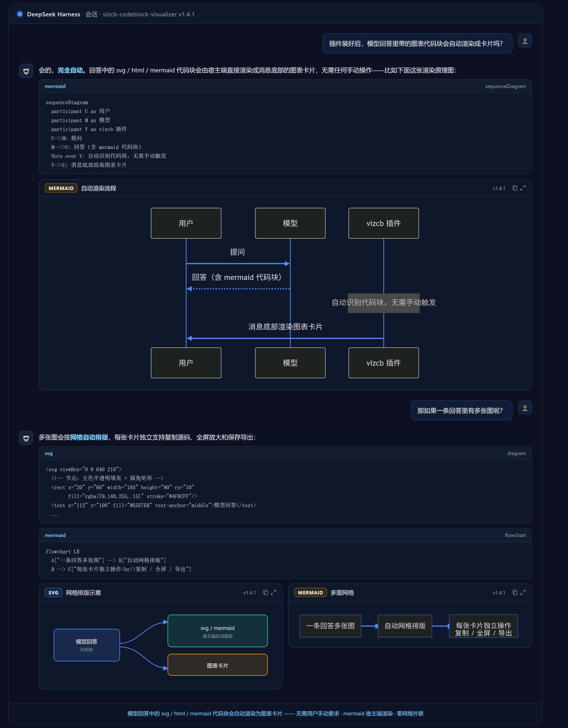Viewport: 568px width, 728px height.
Task: Click MERMAID badge on 自动渲染流程 card
Action: 61,188
